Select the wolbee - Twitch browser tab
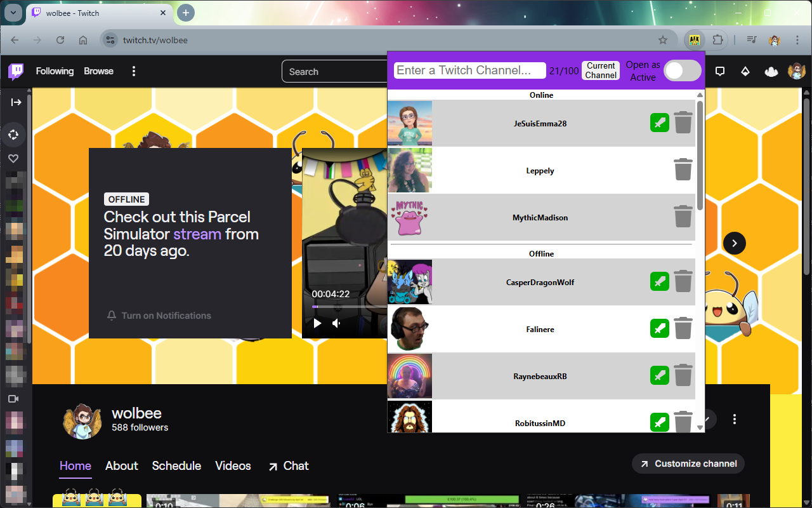This screenshot has height=508, width=812. [100, 13]
